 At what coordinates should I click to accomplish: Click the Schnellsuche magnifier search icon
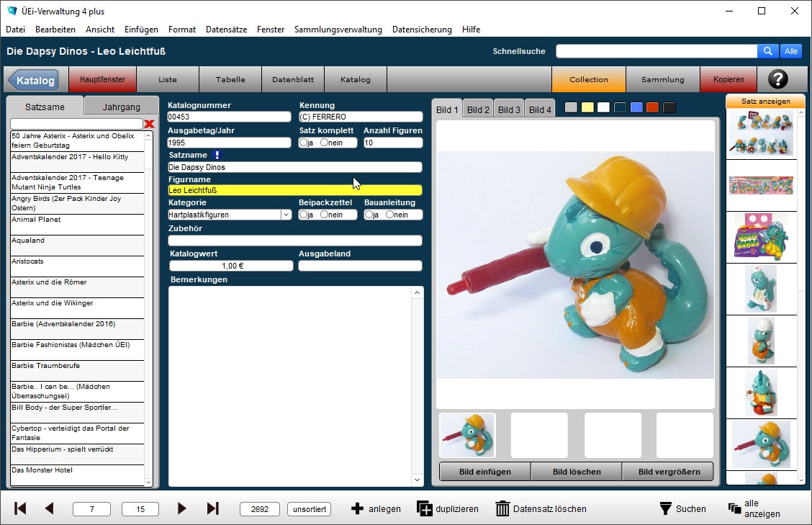tap(767, 51)
